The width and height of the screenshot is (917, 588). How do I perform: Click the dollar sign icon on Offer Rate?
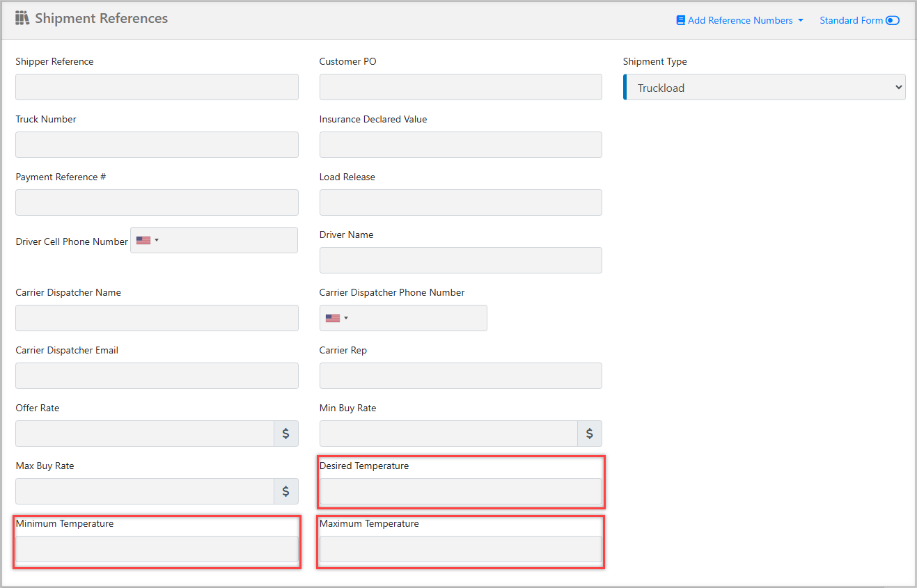(x=285, y=433)
